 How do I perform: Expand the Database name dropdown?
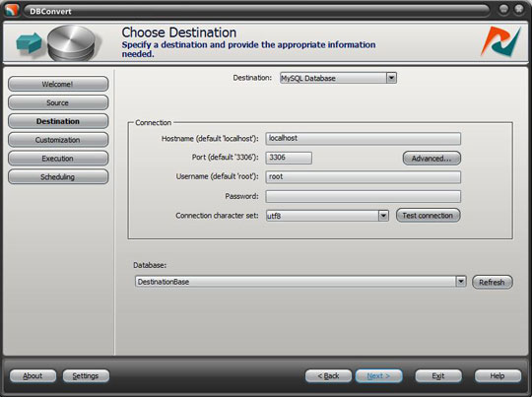[461, 282]
